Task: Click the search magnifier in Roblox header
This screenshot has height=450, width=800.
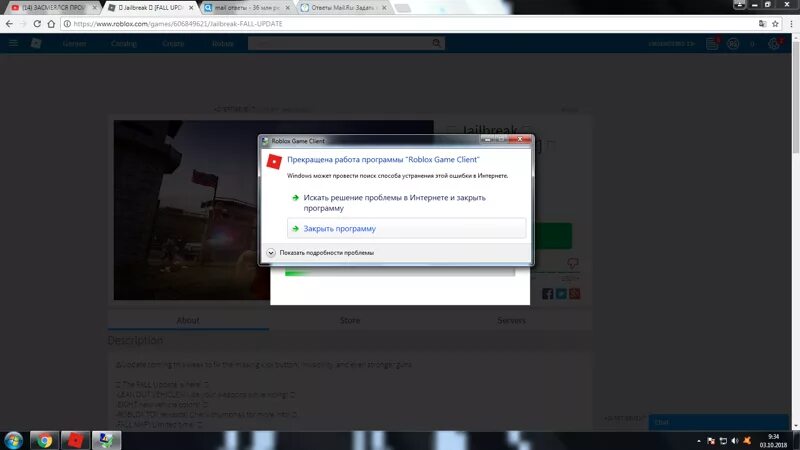Action: pyautogui.click(x=437, y=43)
